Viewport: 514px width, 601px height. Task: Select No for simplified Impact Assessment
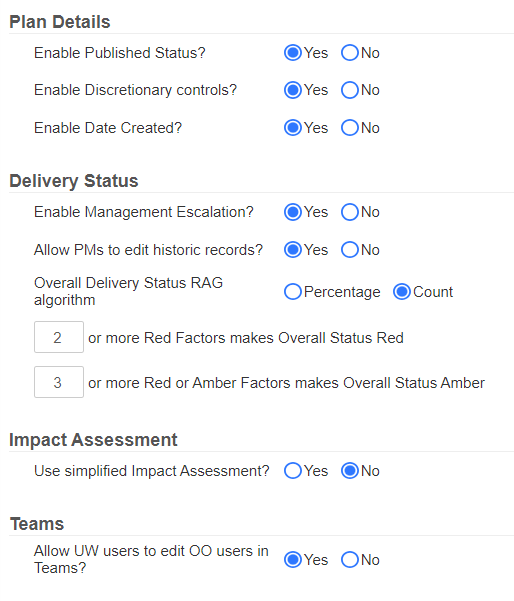tap(350, 471)
